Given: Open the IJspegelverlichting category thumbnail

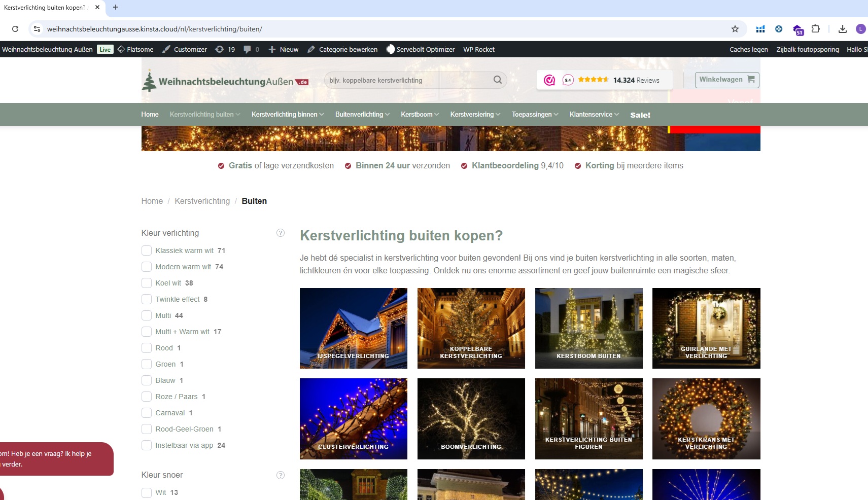Looking at the screenshot, I should (353, 328).
